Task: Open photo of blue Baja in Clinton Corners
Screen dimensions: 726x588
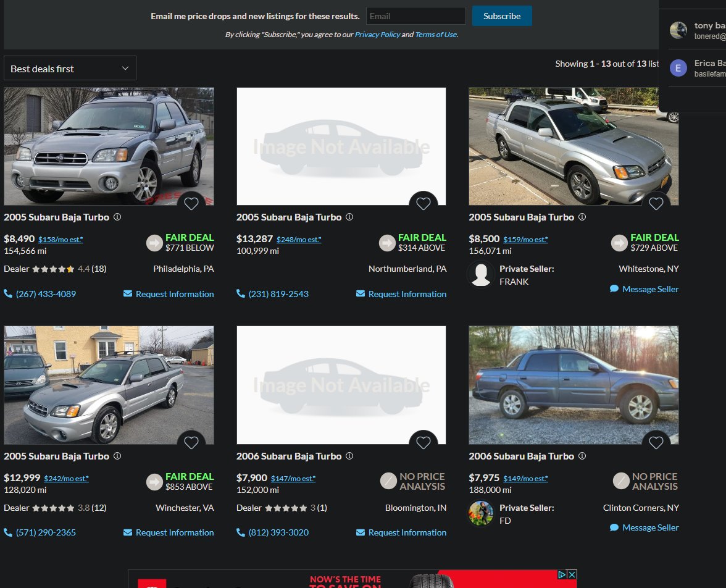Action: click(x=574, y=385)
